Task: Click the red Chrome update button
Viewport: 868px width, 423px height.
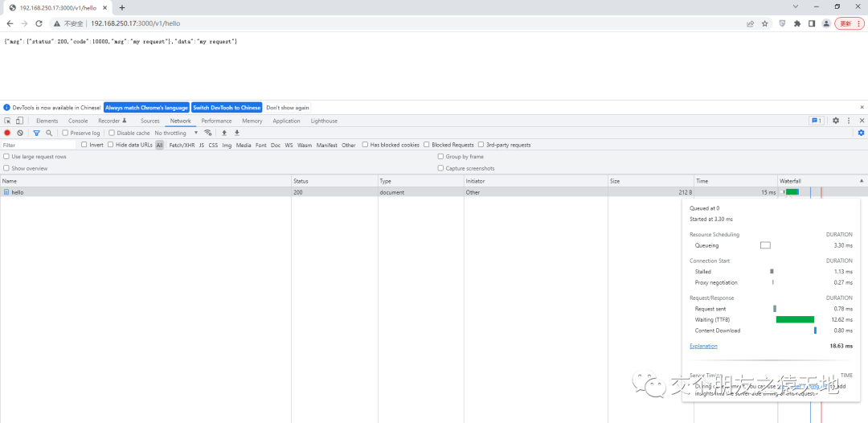Action: tap(849, 24)
